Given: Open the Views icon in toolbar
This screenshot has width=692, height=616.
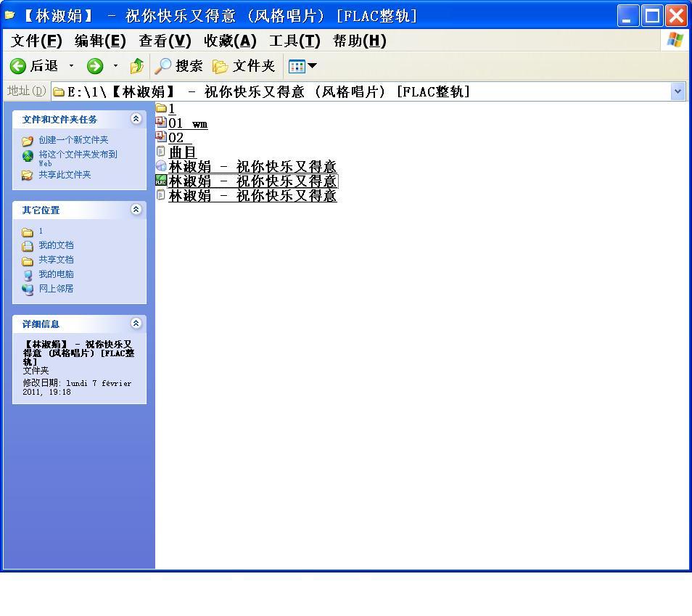Looking at the screenshot, I should click(297, 67).
